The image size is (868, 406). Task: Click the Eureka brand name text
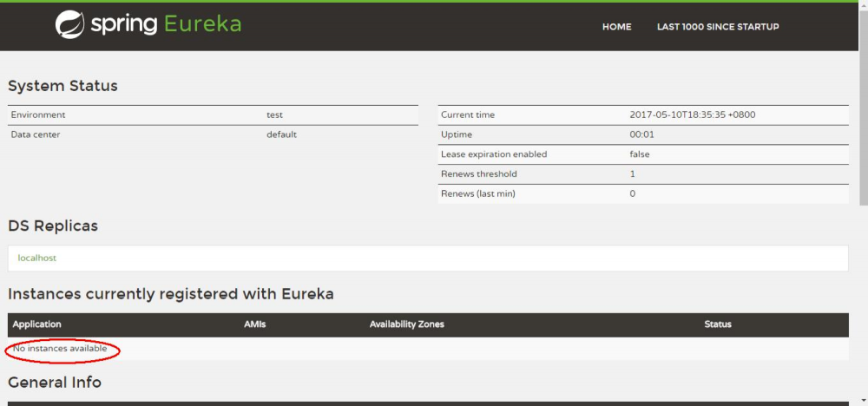click(x=202, y=25)
